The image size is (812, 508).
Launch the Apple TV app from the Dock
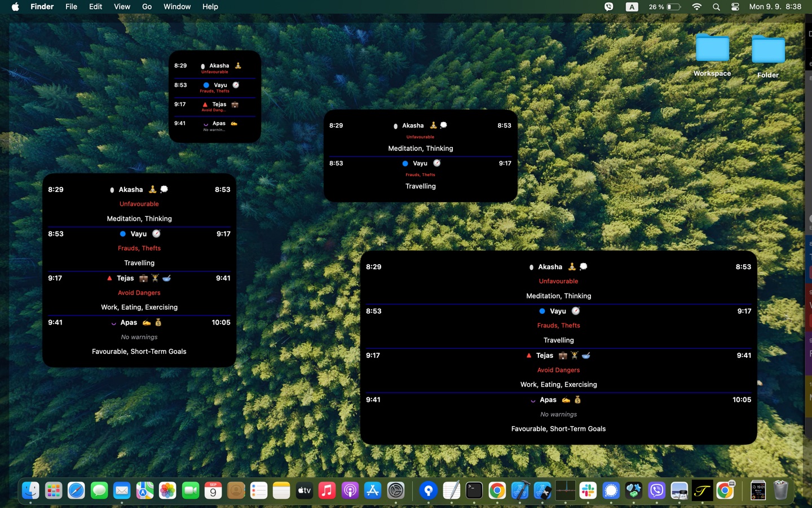(304, 491)
